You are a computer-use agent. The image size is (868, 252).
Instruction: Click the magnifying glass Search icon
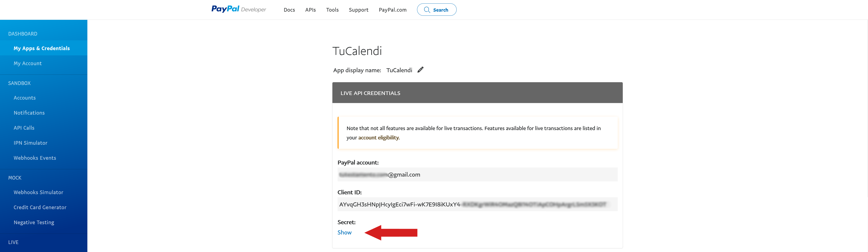coord(427,10)
